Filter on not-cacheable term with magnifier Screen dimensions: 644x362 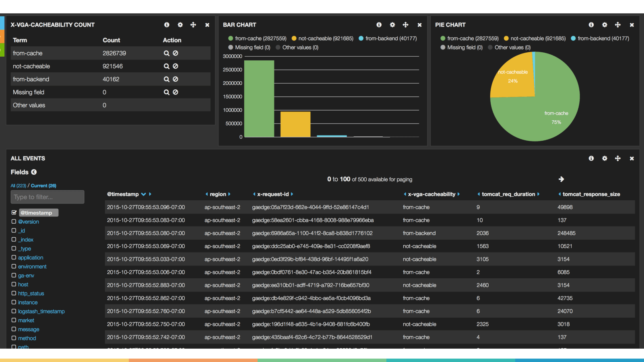tap(166, 66)
